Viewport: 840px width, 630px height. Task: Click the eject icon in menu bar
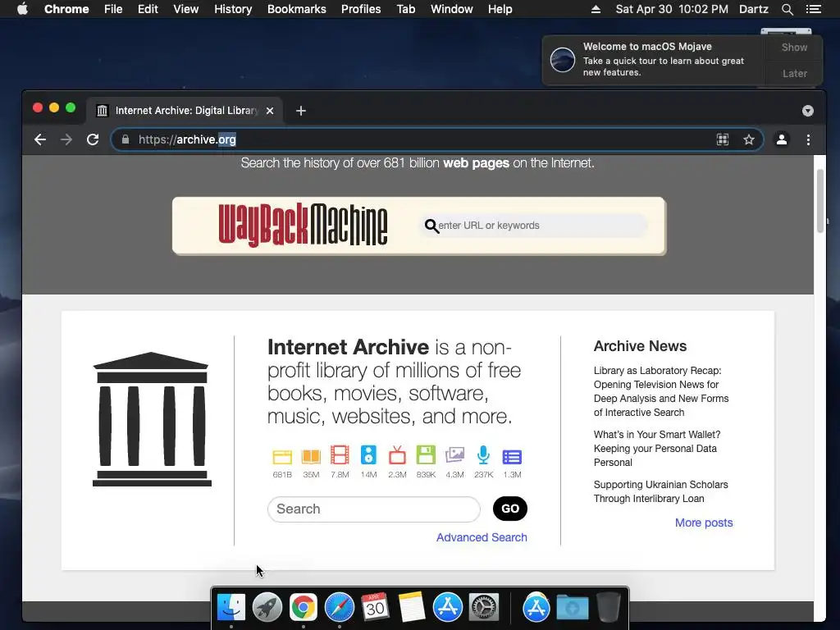(x=596, y=9)
